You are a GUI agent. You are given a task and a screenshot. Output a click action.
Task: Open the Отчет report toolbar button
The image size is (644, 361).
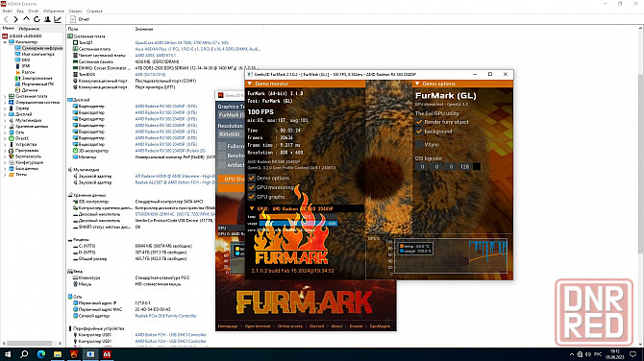(80, 19)
